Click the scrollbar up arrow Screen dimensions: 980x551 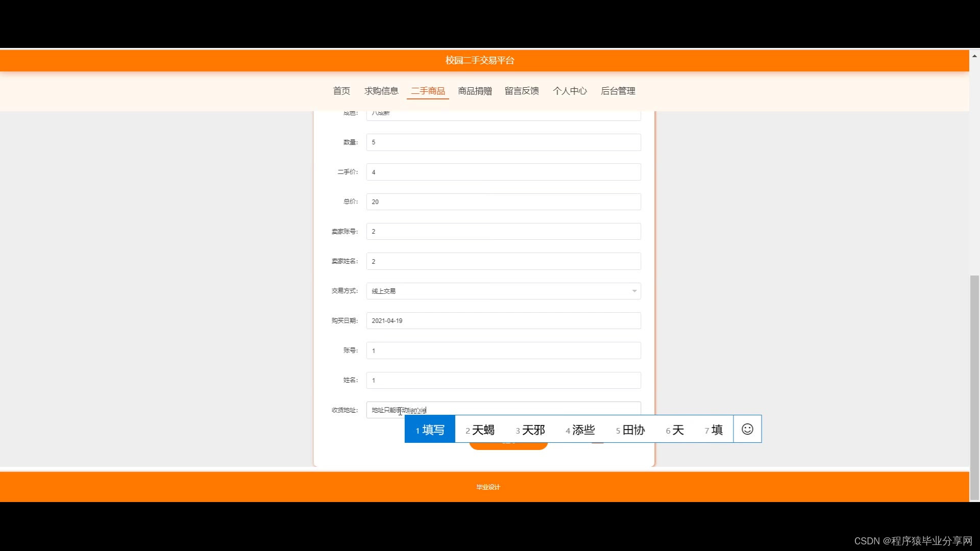[974, 56]
